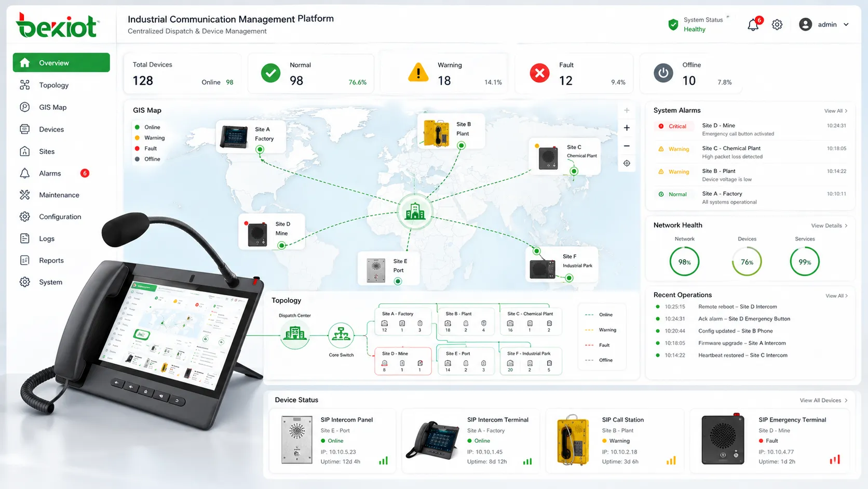The width and height of the screenshot is (868, 489).
Task: Zoom in on the GIS map
Action: point(627,128)
